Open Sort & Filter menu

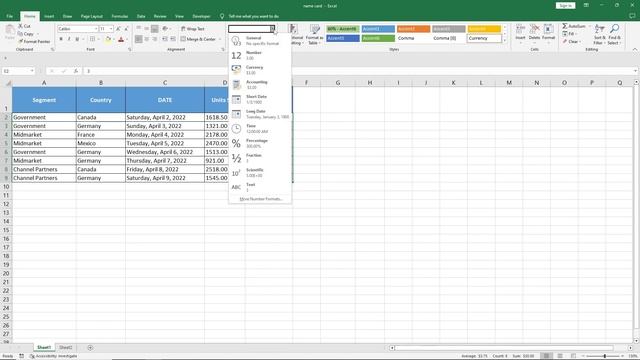[599, 34]
